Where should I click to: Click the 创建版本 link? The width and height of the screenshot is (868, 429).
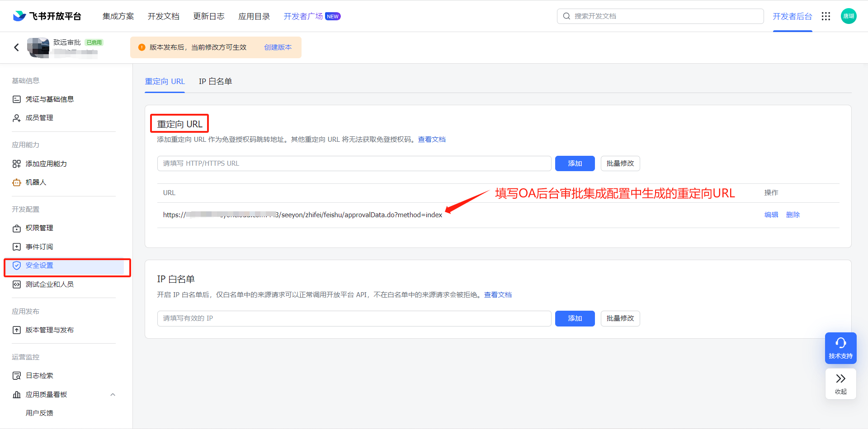click(x=278, y=47)
